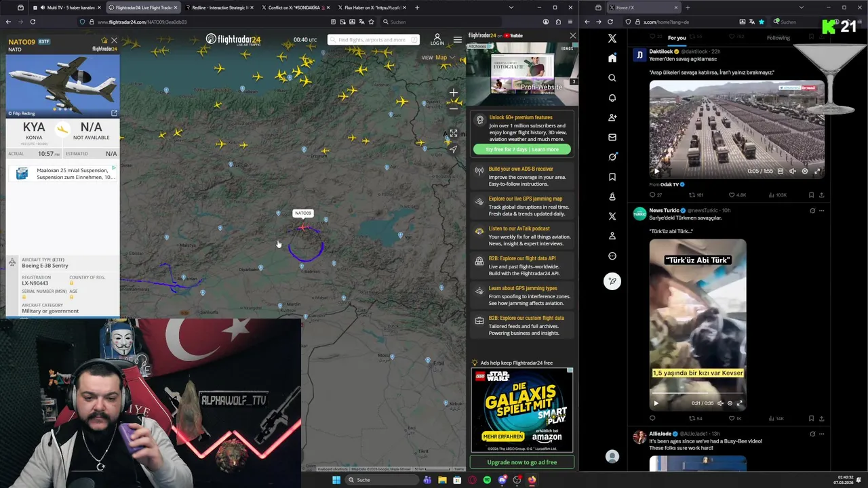Close the NATO09 flight details panel
This screenshot has width=868, height=488.
pos(114,41)
